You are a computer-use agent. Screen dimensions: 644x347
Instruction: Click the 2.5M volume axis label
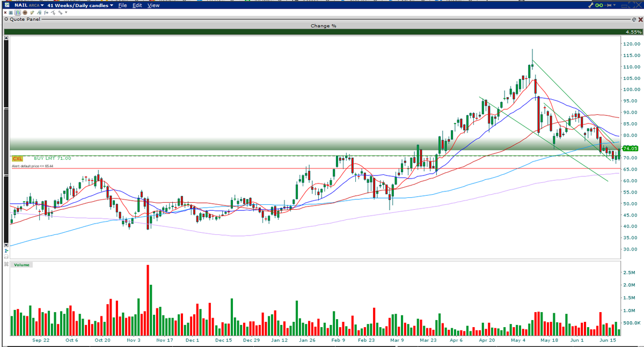click(x=630, y=272)
